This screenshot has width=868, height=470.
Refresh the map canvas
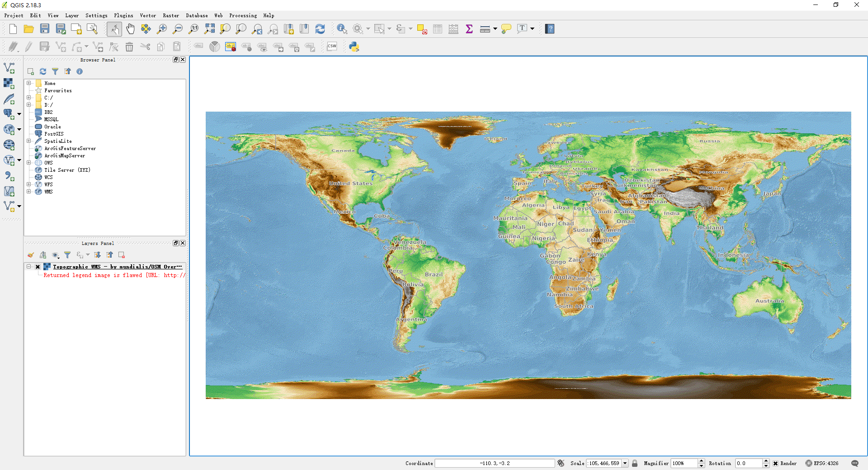(320, 29)
